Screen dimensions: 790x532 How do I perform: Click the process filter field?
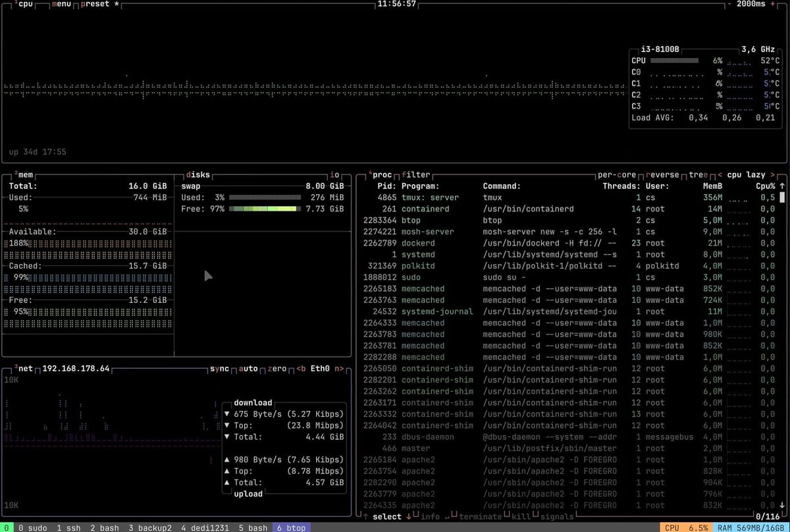415,175
